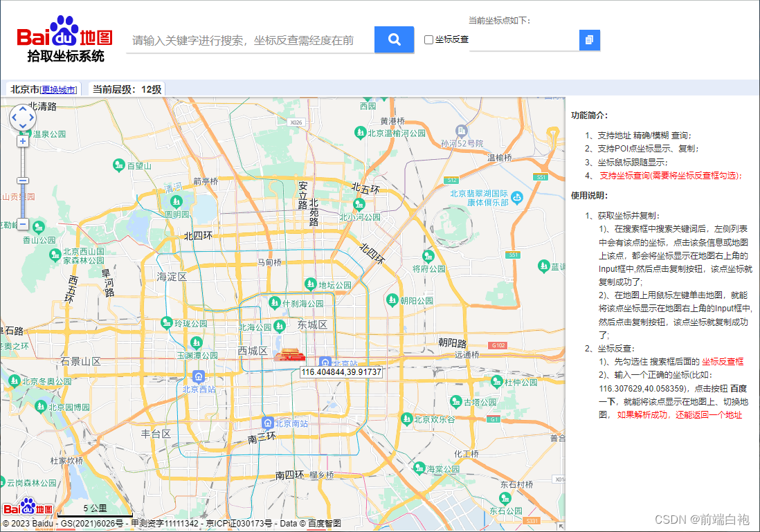
Task: Click the 古塔公园 park icon
Action: [455, 401]
